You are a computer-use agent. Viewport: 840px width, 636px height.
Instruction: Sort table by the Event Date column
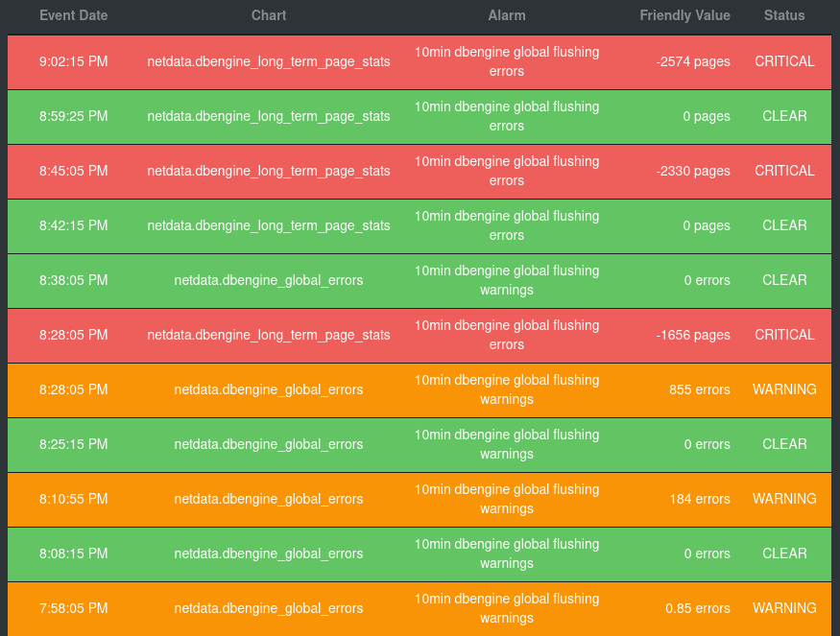coord(73,15)
